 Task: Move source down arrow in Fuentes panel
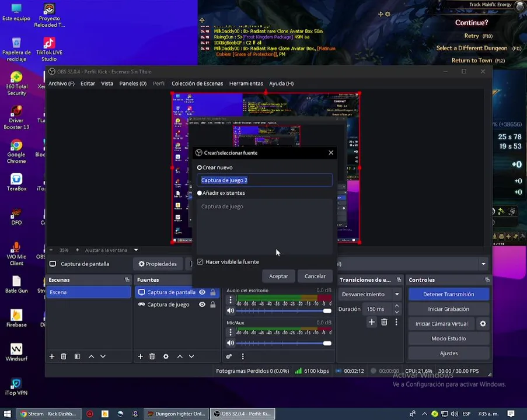191,356
